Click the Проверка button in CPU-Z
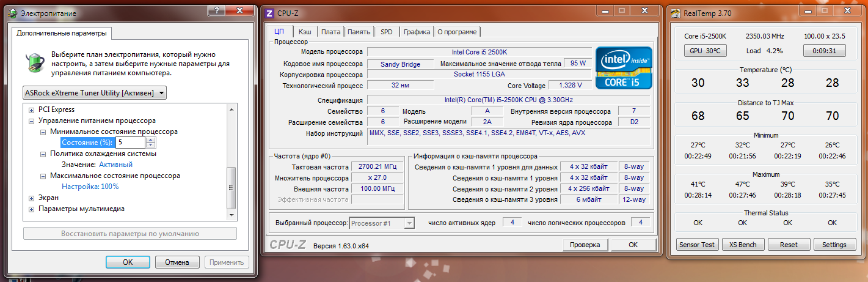The image size is (868, 282). tap(585, 245)
